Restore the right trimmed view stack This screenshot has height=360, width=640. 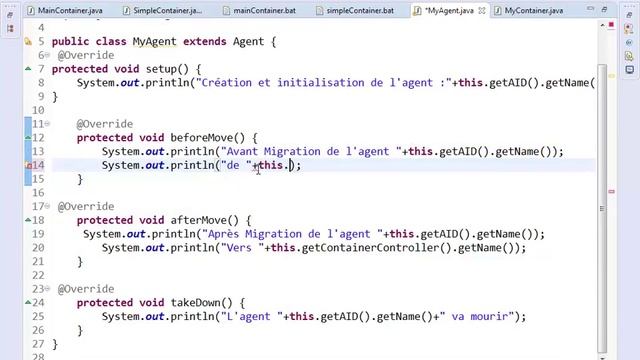tap(629, 15)
